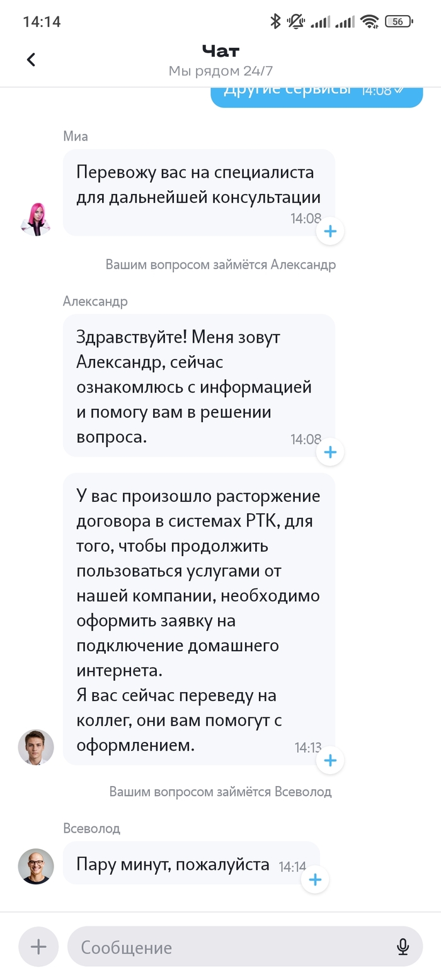Tap the Чат header title
Image resolution: width=441 pixels, height=980 pixels.
click(220, 50)
